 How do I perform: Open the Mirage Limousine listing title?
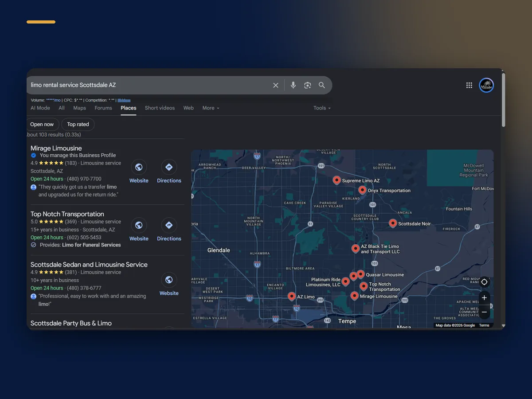tap(56, 148)
